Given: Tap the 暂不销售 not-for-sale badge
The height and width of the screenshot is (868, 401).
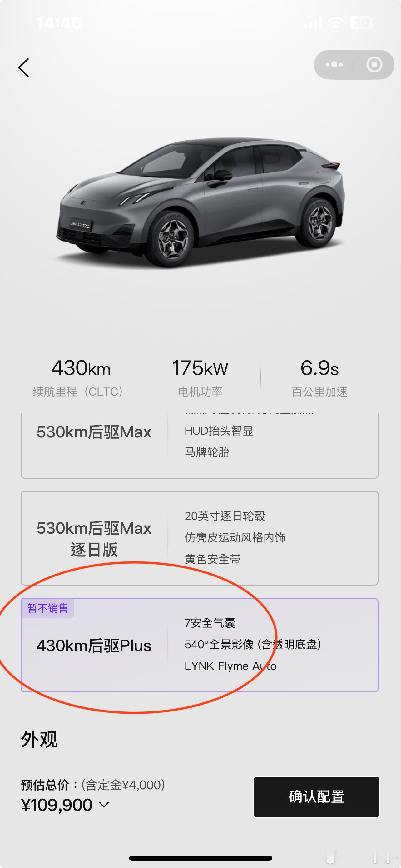Looking at the screenshot, I should pyautogui.click(x=47, y=608).
